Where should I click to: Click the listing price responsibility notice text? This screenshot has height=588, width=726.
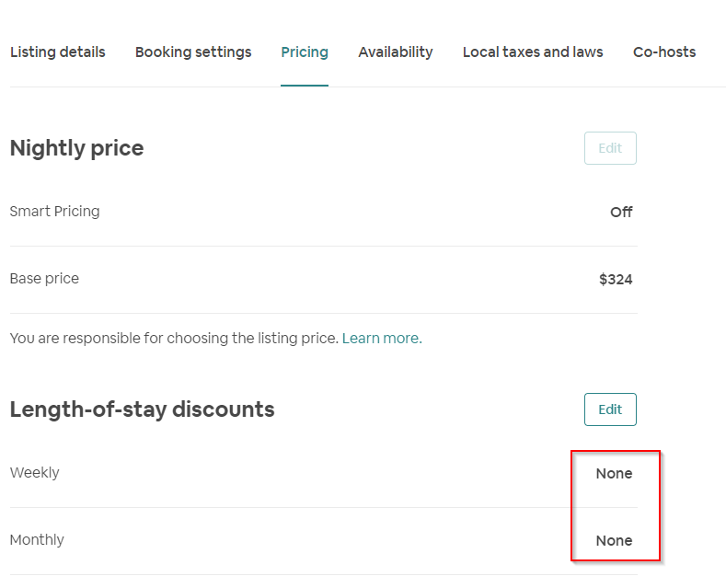[175, 339]
